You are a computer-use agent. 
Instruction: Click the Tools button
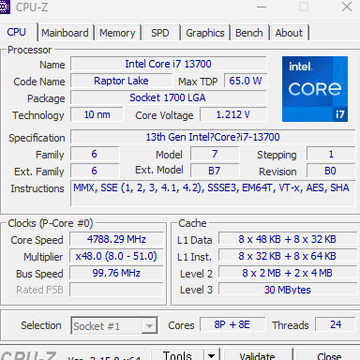coord(177,355)
